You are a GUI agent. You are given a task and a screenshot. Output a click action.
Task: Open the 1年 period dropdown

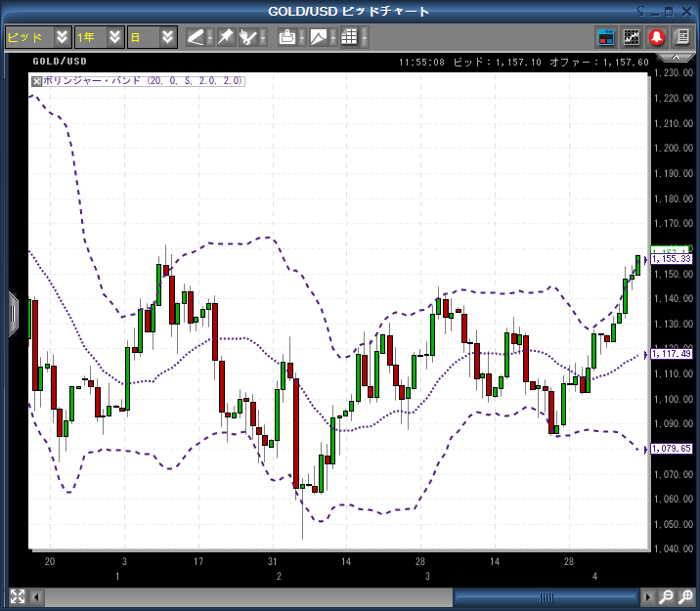click(x=115, y=37)
